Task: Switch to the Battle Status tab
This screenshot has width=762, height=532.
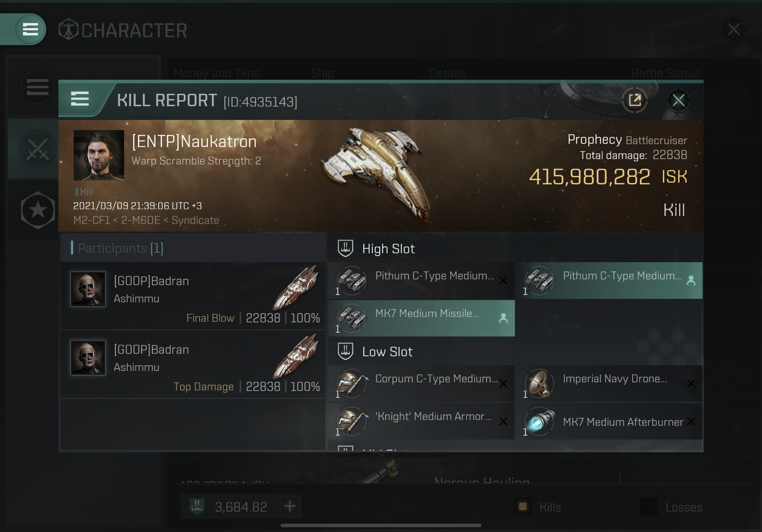Action: pyautogui.click(x=666, y=73)
